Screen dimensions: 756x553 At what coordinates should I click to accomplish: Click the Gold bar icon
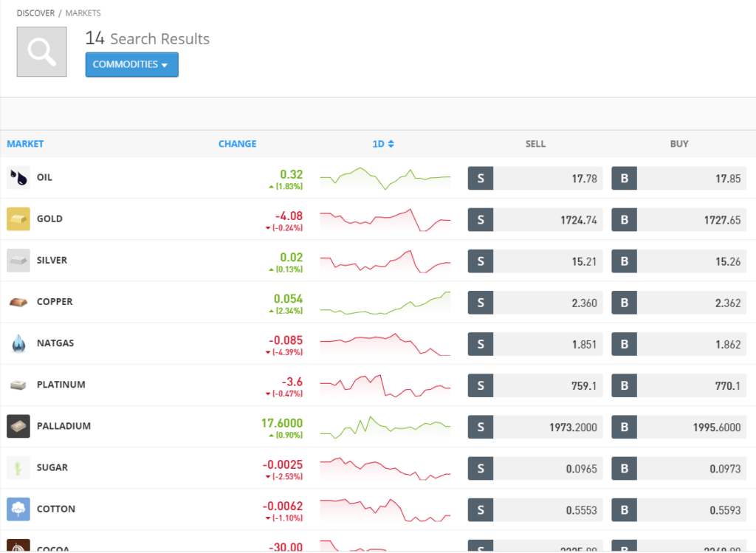[18, 219]
